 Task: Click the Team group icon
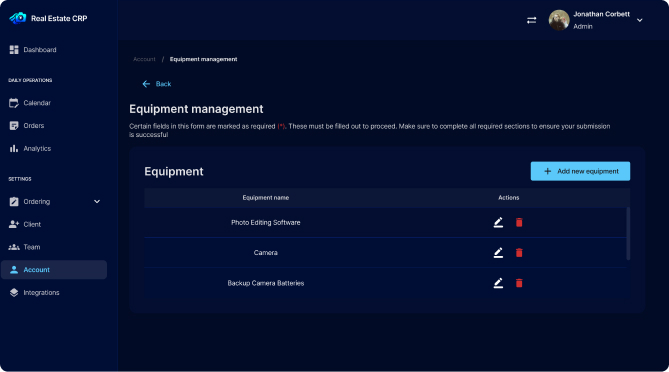[14, 247]
